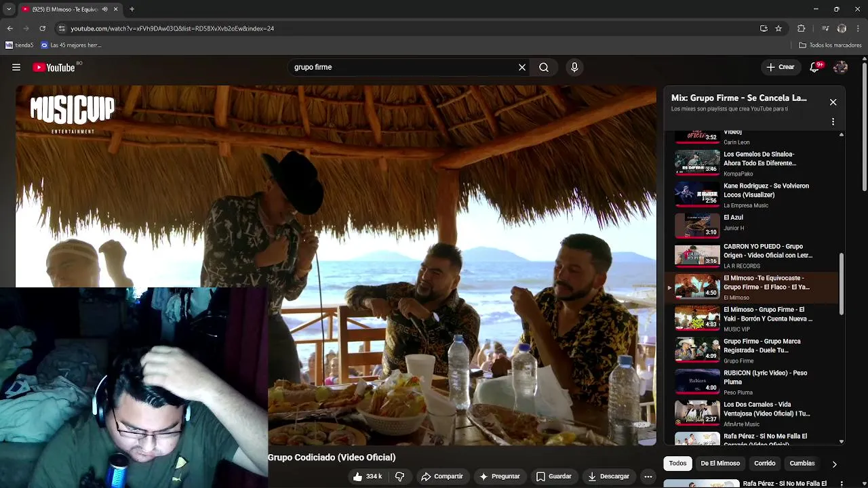The image size is (868, 488).
Task: Open the account avatar menu
Action: [840, 67]
